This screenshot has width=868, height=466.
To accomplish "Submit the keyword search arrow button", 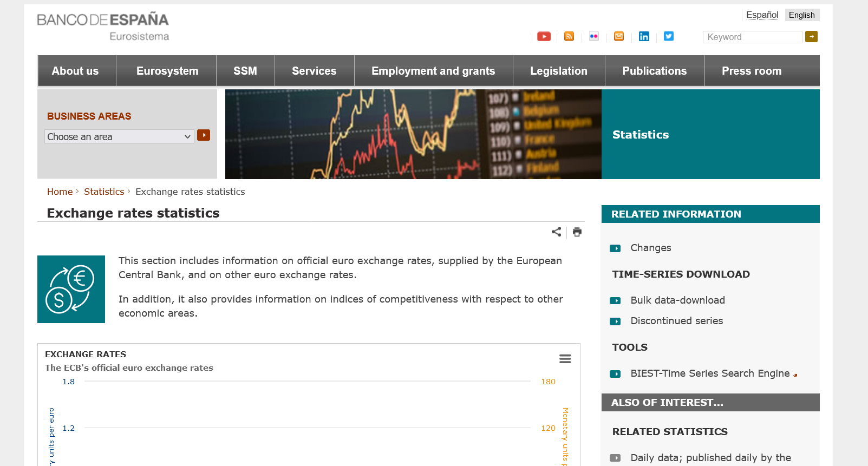I will [x=811, y=37].
